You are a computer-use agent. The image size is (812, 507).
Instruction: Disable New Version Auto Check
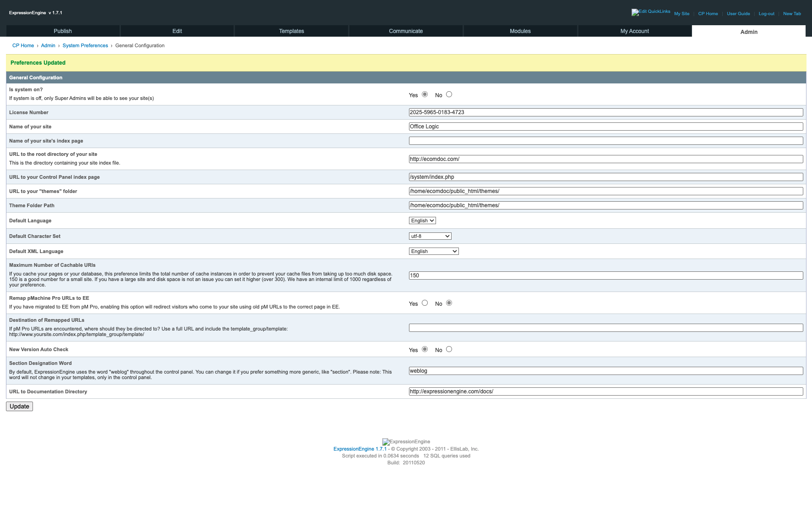click(449, 349)
